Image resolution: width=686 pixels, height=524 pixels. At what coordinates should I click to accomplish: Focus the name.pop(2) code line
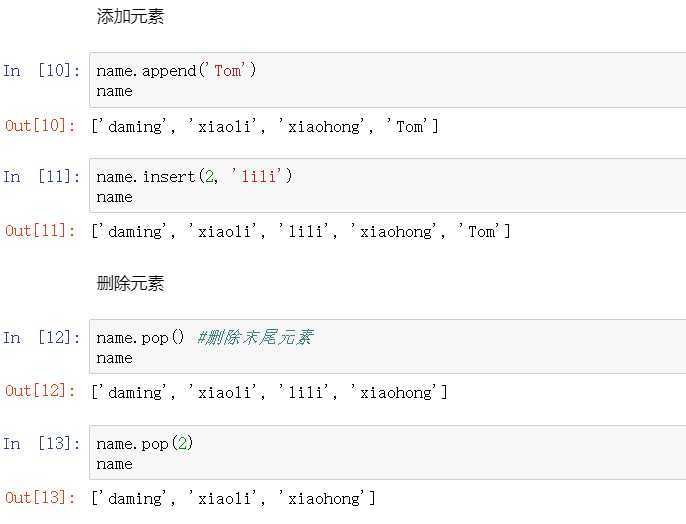(144, 443)
